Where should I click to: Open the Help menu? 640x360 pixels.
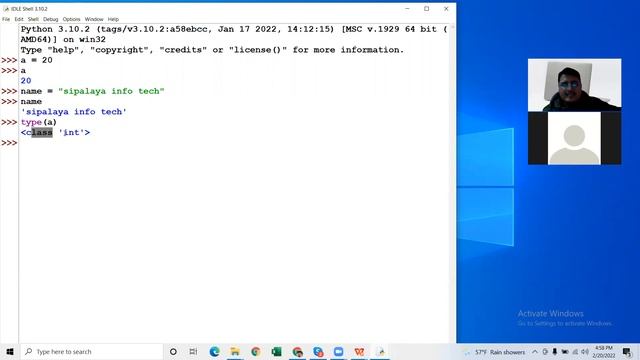click(x=113, y=19)
